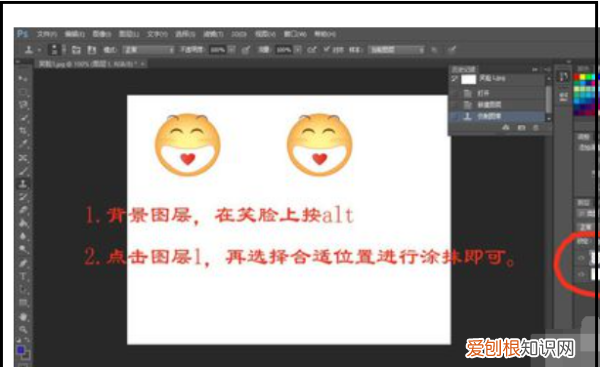The height and width of the screenshot is (367, 600).
Task: Open the Layer menu
Action: click(x=129, y=34)
